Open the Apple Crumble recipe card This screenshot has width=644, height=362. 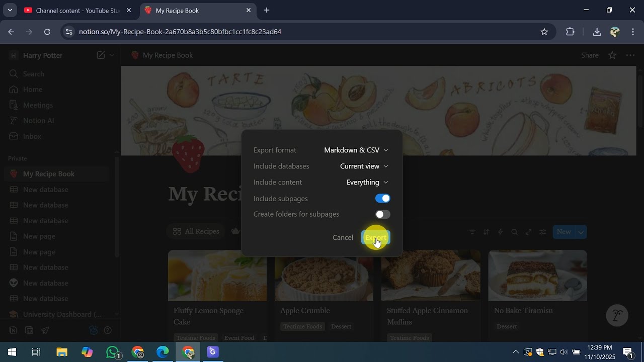pos(324,296)
